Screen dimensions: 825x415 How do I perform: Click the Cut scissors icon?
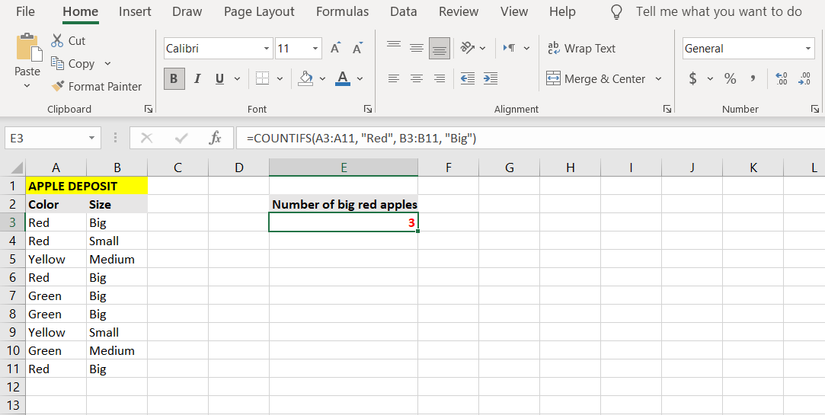(x=57, y=41)
